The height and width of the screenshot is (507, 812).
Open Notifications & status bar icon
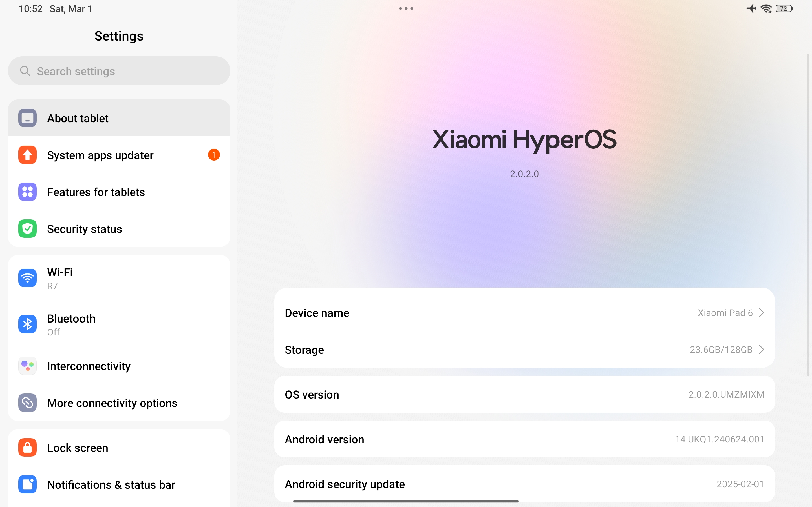coord(28,484)
